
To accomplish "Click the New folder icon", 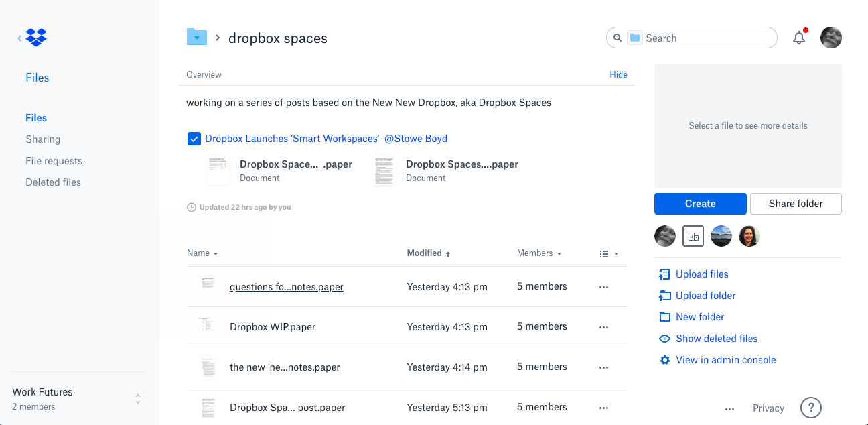I will (664, 317).
